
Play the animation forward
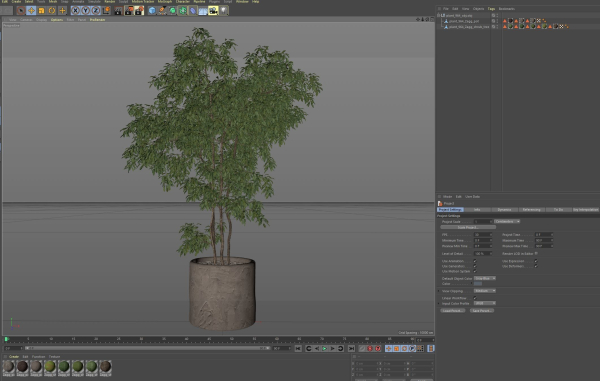pyautogui.click(x=324, y=348)
